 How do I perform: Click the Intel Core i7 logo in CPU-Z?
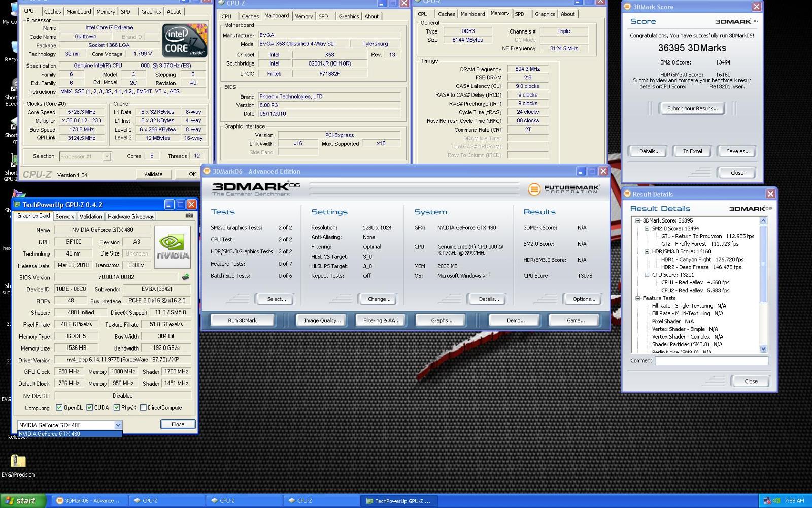click(x=185, y=41)
